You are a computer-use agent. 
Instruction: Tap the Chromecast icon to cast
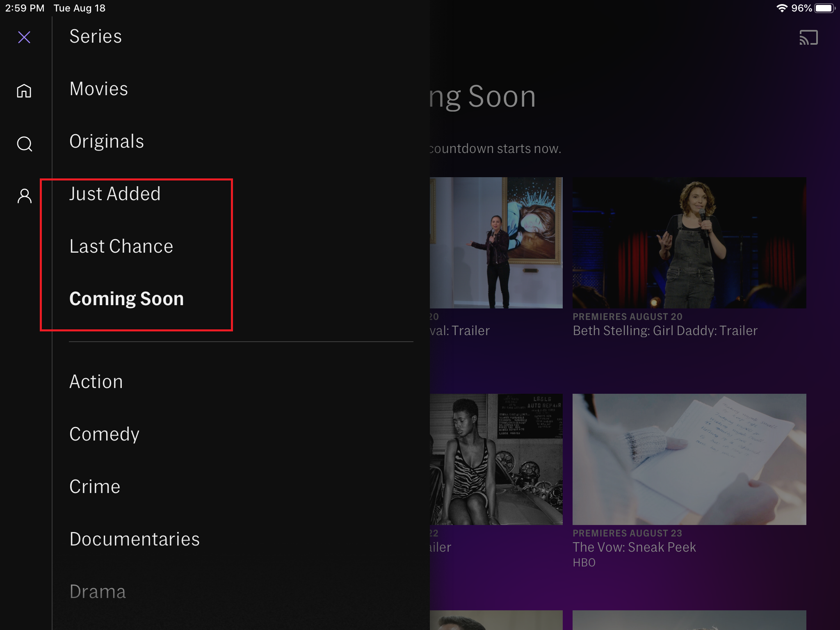(808, 37)
